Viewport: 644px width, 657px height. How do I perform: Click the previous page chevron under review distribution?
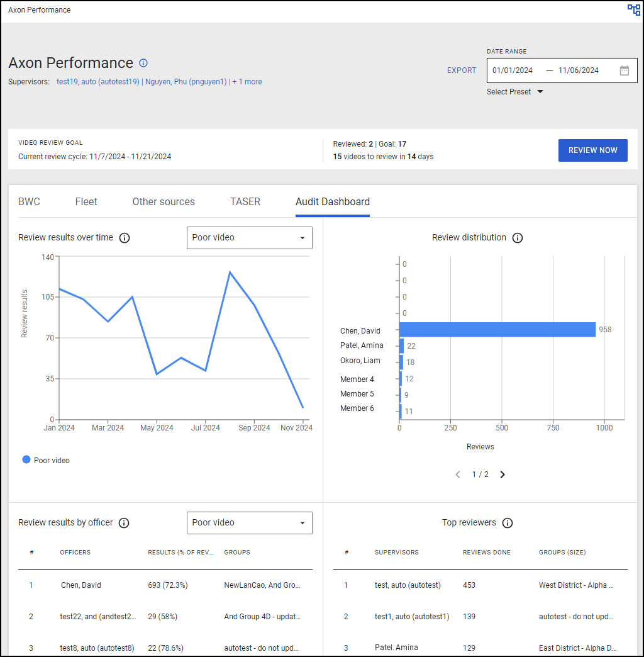(458, 474)
